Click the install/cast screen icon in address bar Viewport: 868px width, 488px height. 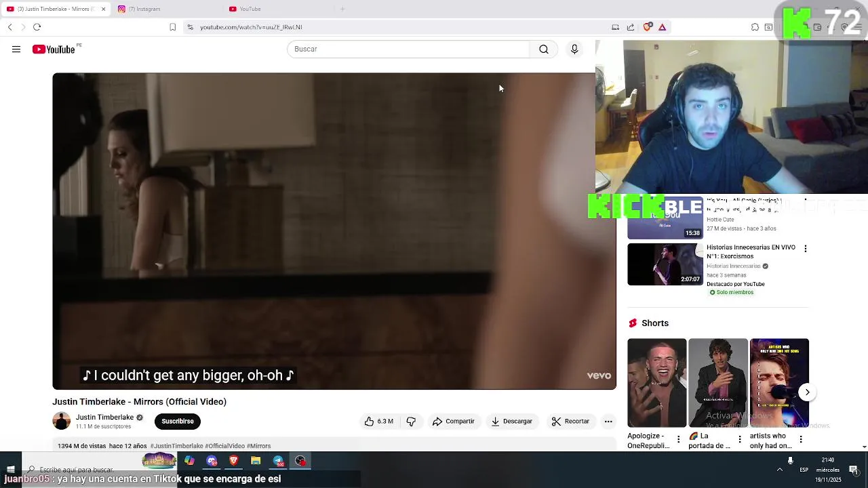(x=615, y=27)
